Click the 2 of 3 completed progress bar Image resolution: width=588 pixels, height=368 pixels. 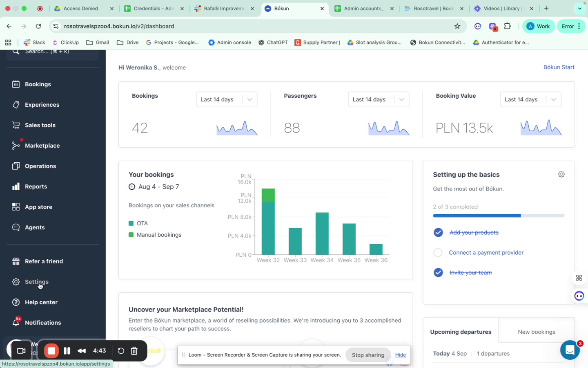tap(499, 215)
